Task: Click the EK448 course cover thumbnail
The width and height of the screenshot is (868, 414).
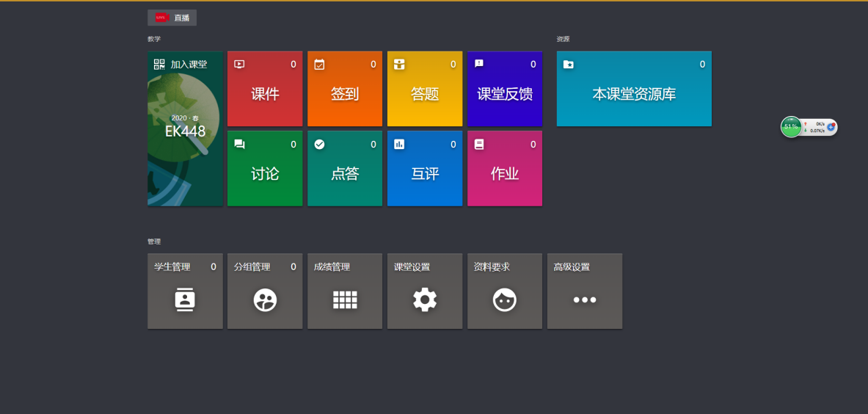Action: [x=185, y=147]
